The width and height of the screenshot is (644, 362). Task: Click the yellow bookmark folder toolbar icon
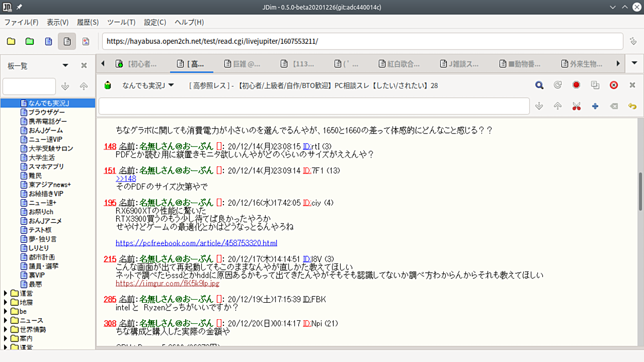click(x=11, y=41)
